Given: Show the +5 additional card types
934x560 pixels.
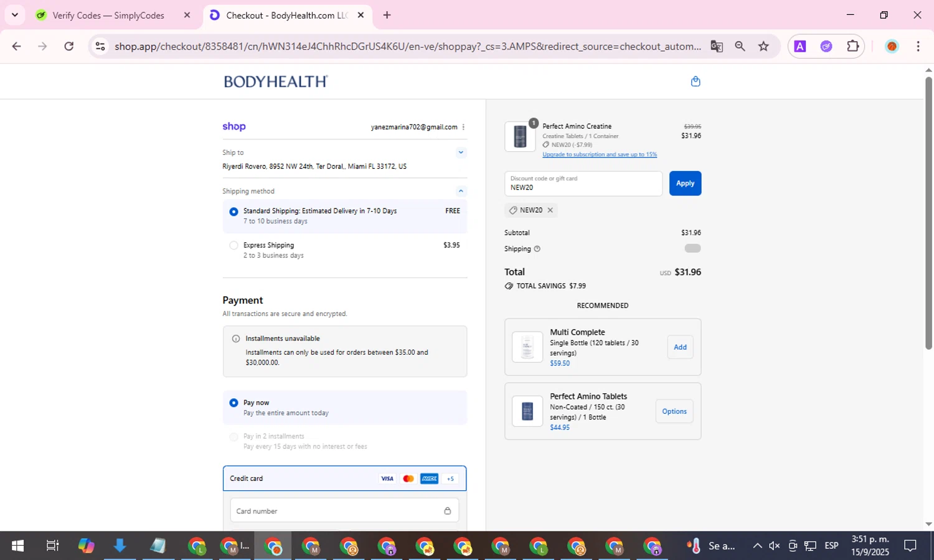Looking at the screenshot, I should 450,478.
